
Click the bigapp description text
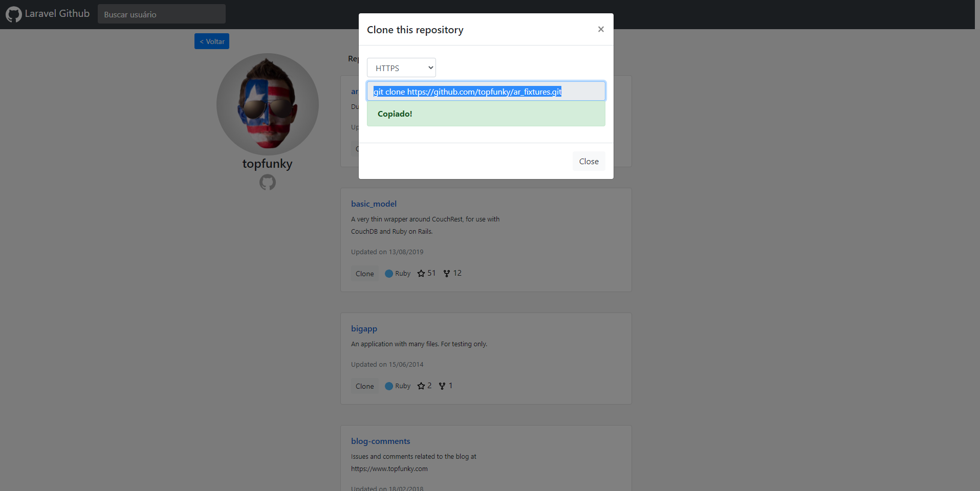[419, 344]
